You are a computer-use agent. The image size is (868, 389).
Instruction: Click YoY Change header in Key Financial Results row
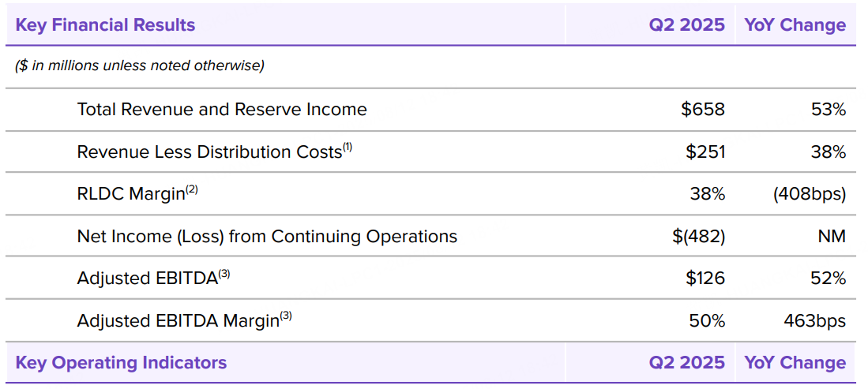point(795,25)
